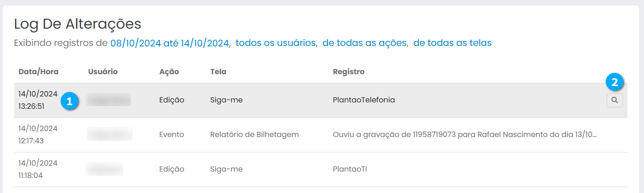Screen dimensions: 644x193
Task: Click the "de todas as telas" filter link
Action: [452, 43]
